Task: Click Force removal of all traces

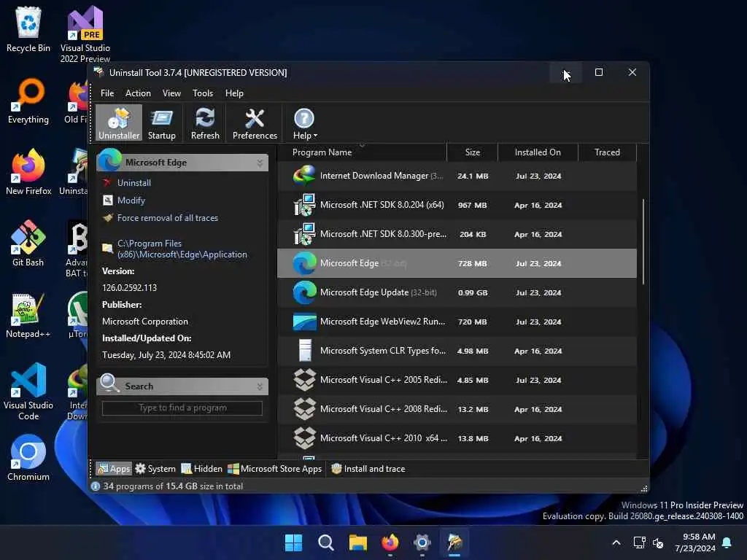Action: coord(167,218)
